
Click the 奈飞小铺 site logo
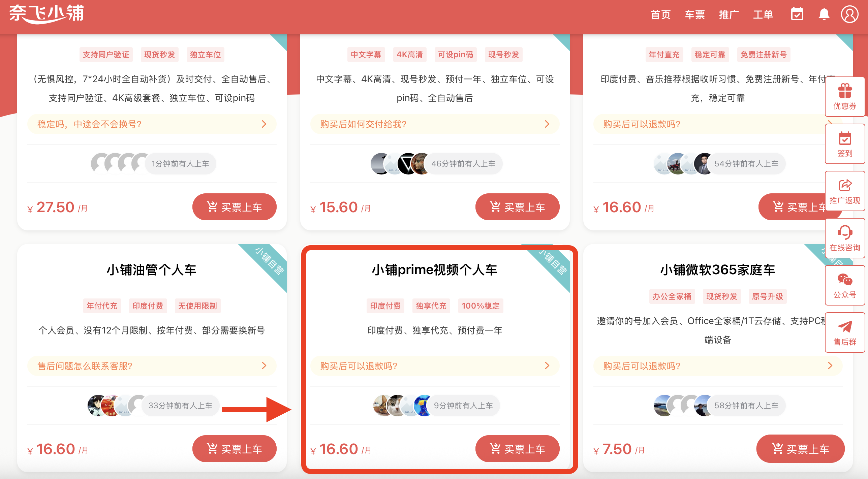pos(46,14)
